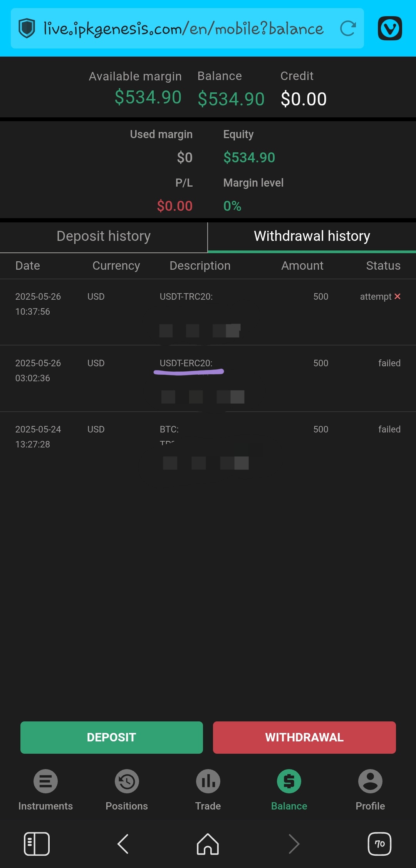
Task: Go back using browser back arrow
Action: coord(123,844)
